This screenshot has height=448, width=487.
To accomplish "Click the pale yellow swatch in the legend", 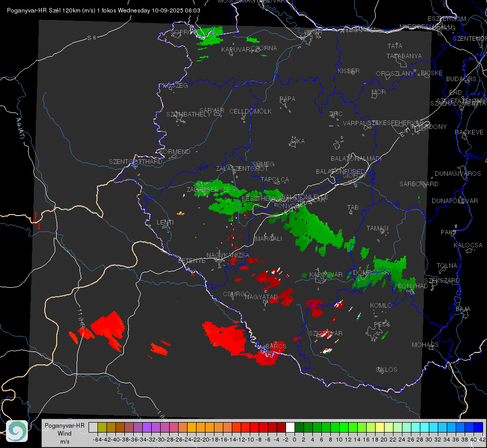I will point(380,427).
